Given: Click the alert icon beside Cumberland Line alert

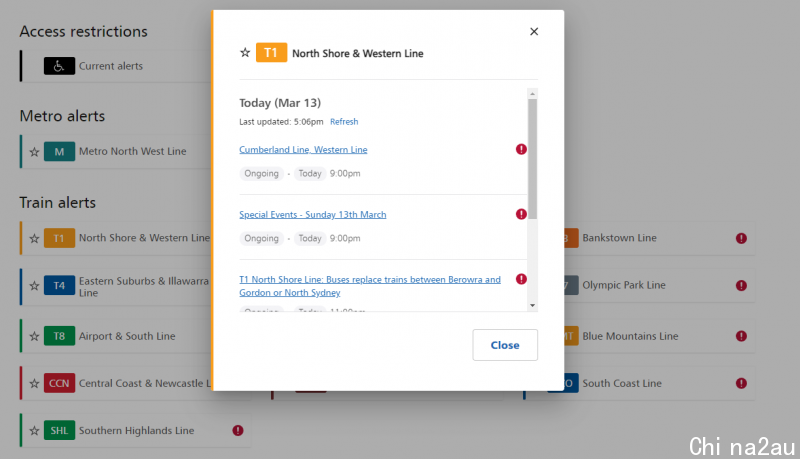Looking at the screenshot, I should [x=521, y=149].
